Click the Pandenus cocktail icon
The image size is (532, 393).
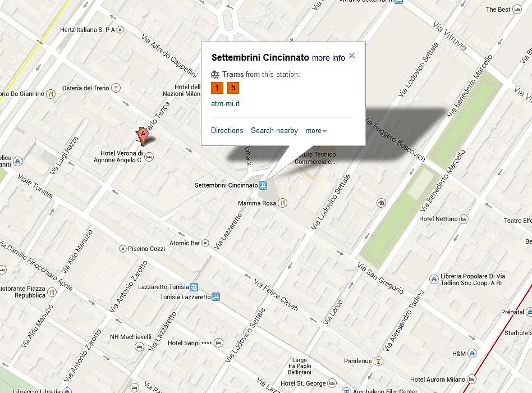[x=378, y=361]
